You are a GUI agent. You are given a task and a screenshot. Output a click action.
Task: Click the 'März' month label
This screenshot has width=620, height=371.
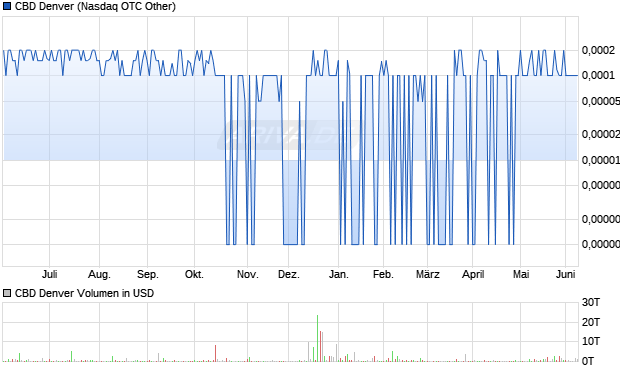point(427,274)
